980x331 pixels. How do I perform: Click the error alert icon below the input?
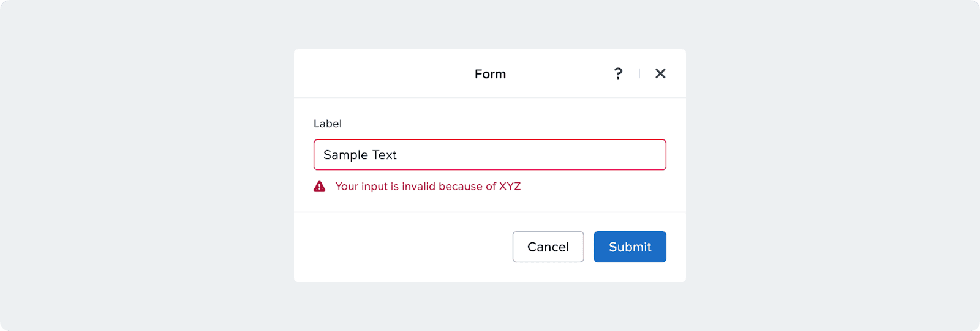pos(320,187)
